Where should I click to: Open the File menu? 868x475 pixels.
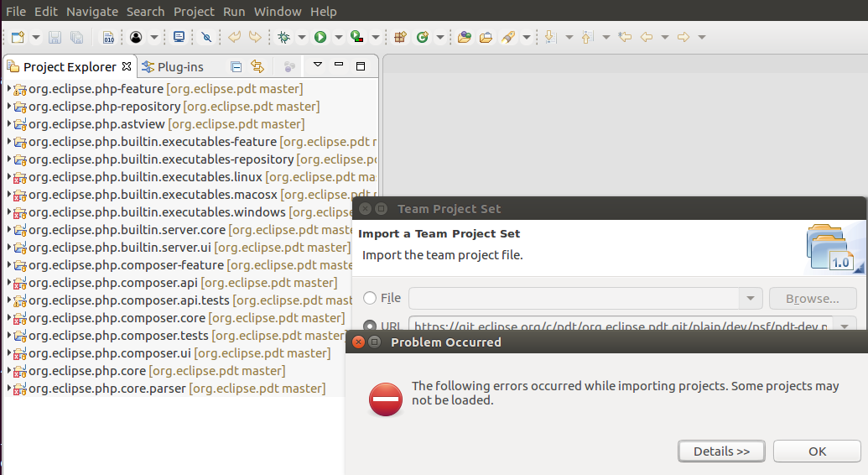[15, 11]
